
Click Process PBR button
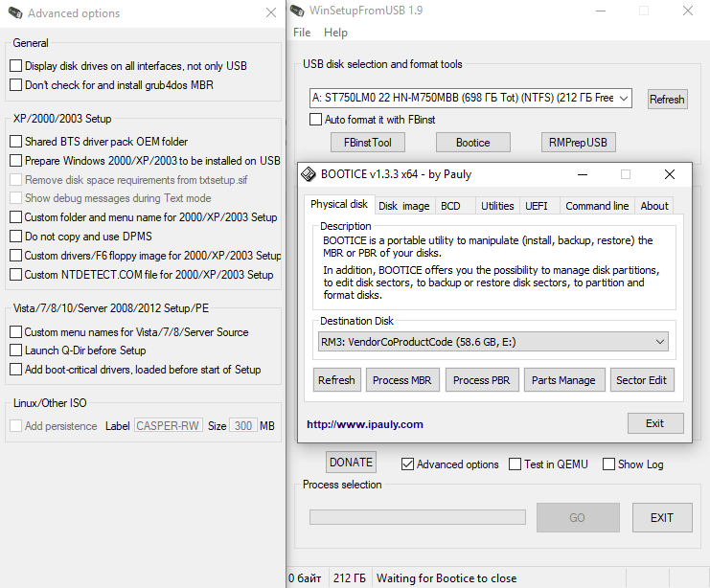tap(481, 380)
